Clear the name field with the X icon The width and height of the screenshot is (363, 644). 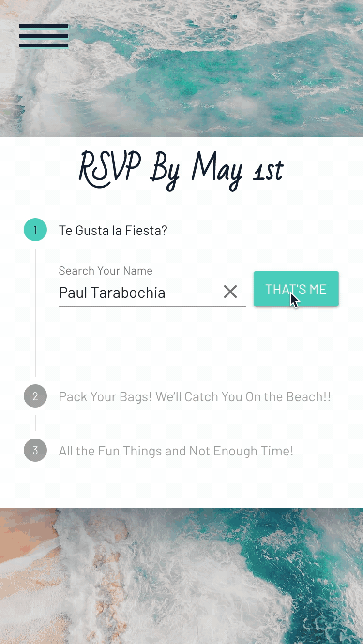tap(230, 292)
